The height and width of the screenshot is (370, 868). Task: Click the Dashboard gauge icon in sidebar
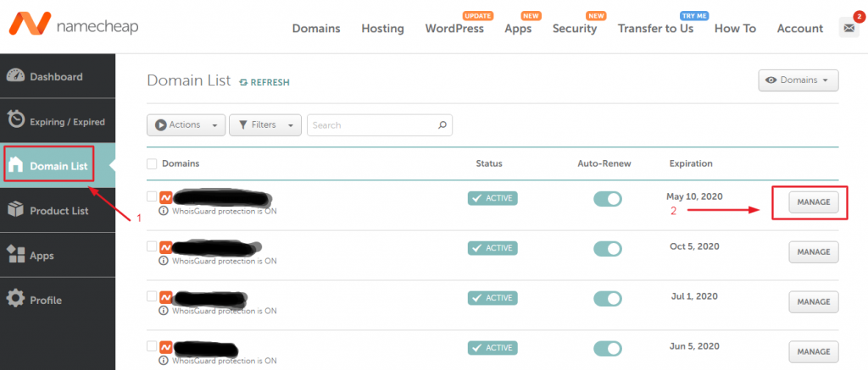click(x=15, y=76)
